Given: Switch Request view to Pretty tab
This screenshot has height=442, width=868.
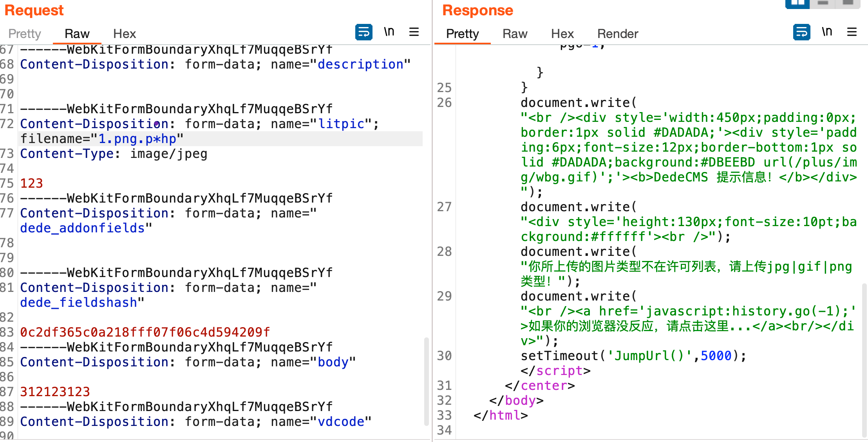Looking at the screenshot, I should pos(25,34).
